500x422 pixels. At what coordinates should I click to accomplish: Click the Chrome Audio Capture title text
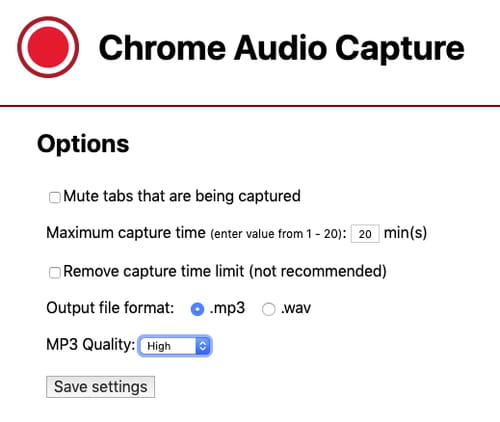click(282, 48)
